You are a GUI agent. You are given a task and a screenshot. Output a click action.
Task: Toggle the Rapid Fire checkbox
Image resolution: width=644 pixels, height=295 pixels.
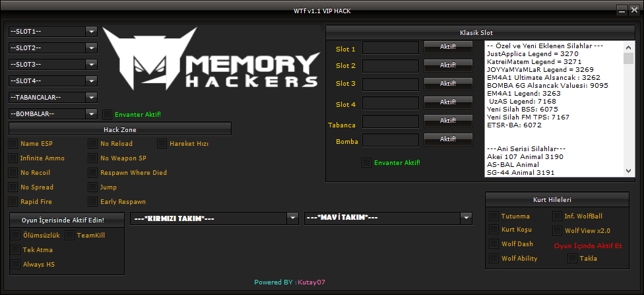14,202
